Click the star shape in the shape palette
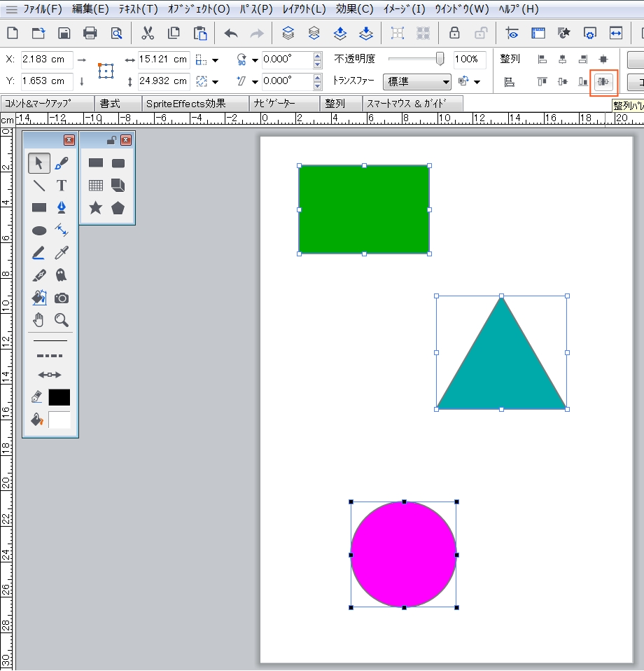 pos(96,208)
